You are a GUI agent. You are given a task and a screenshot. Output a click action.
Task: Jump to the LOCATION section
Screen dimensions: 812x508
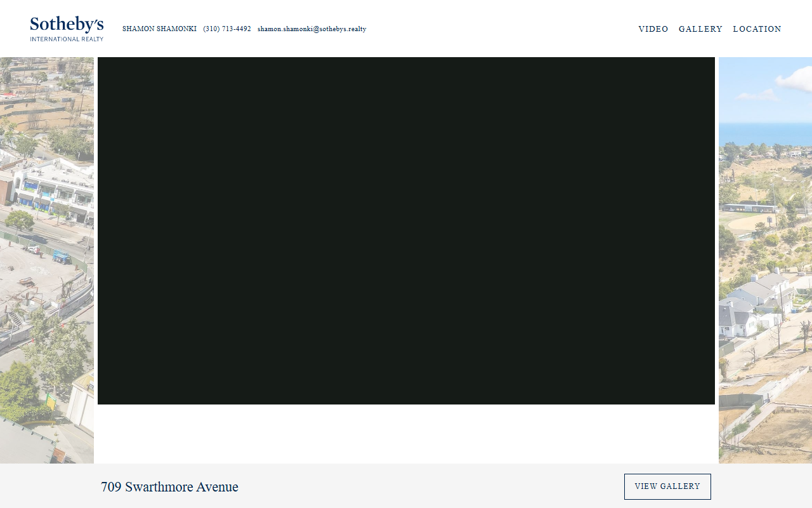click(757, 29)
